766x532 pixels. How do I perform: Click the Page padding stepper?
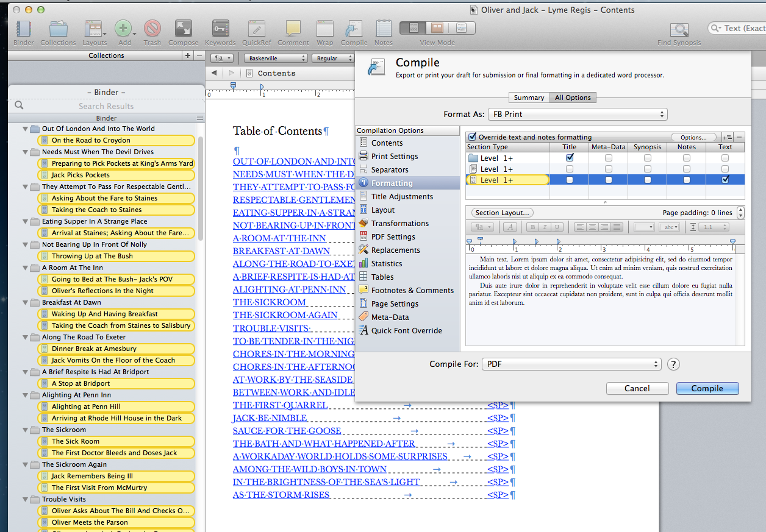740,213
